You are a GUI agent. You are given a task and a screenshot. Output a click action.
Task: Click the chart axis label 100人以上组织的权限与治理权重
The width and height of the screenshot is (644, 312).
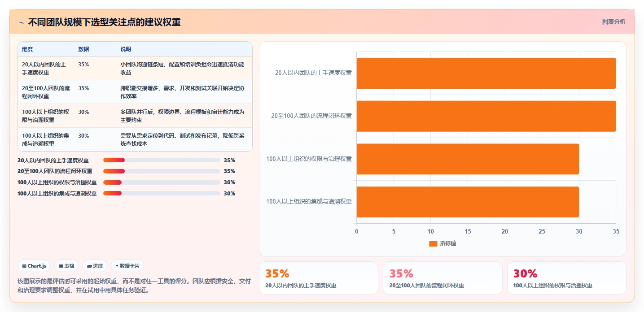[309, 159]
